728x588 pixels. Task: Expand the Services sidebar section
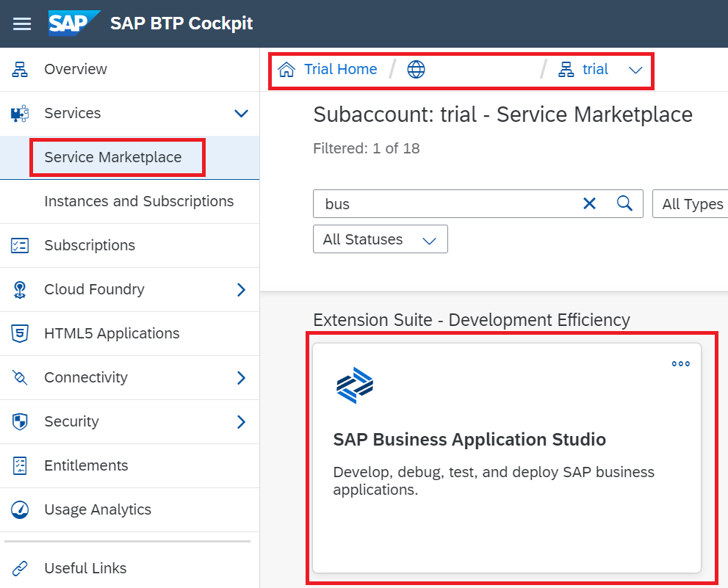click(240, 114)
